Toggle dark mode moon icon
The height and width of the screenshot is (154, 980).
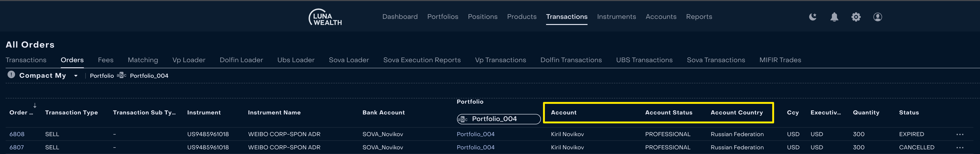click(813, 17)
